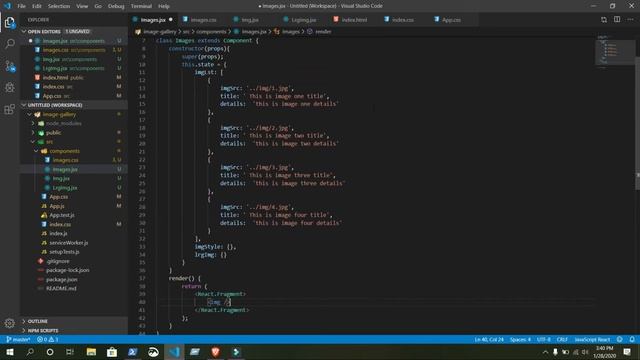Viewport: 640px width, 360px height.
Task: Click the Spaces: 4 indentation setting
Action: 520,340
